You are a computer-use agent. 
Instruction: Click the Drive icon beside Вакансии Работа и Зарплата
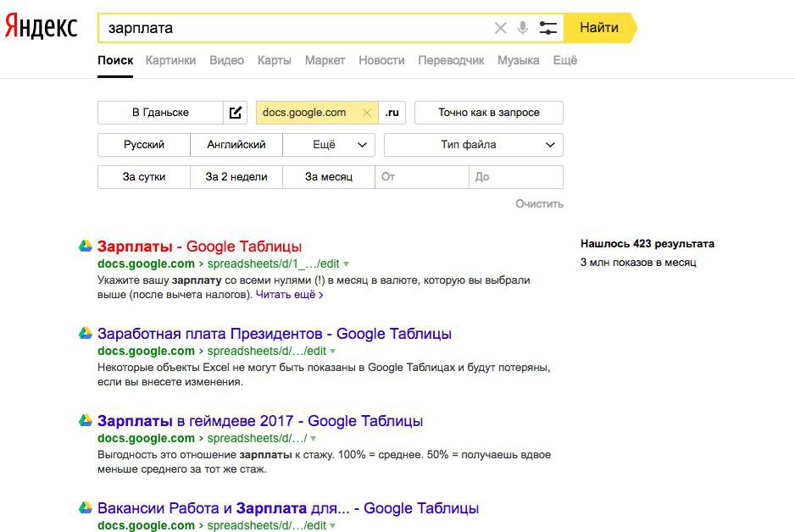pyautogui.click(x=85, y=507)
